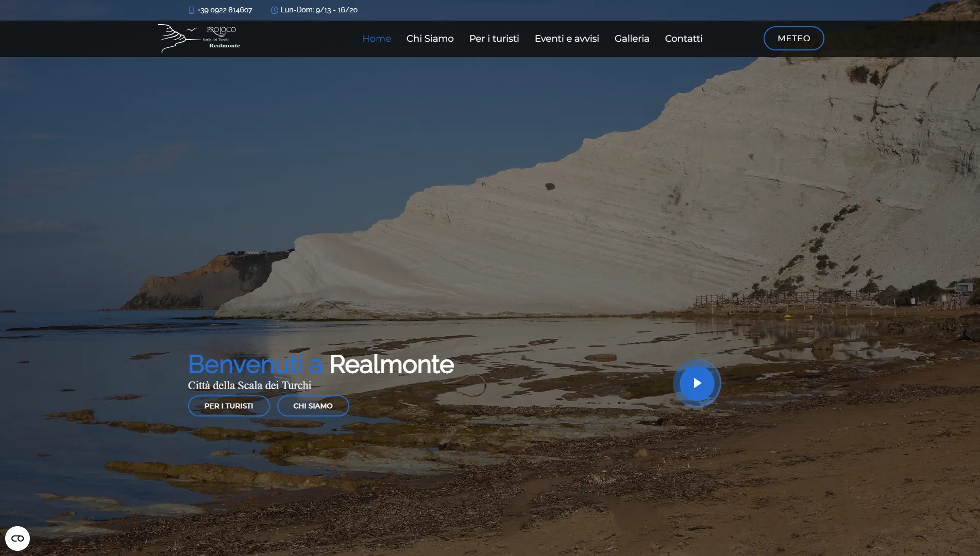The height and width of the screenshot is (556, 980).
Task: Click the phone number +39 0922 814607
Action: (225, 10)
